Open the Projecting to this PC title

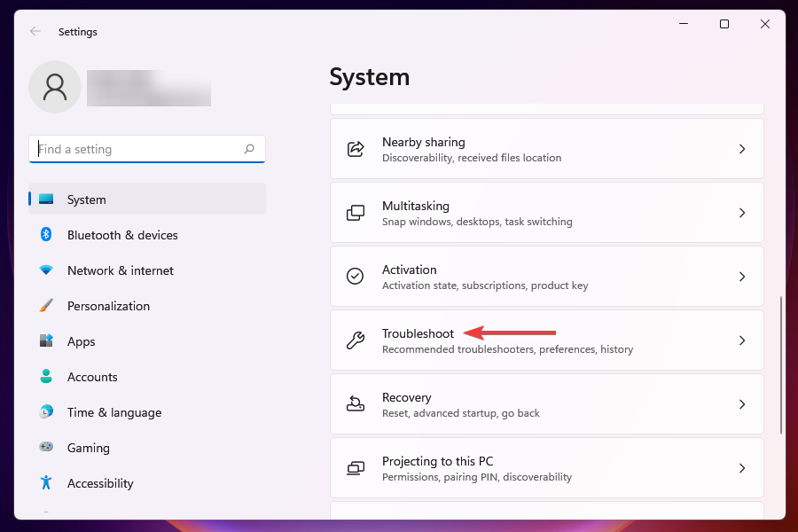[438, 461]
